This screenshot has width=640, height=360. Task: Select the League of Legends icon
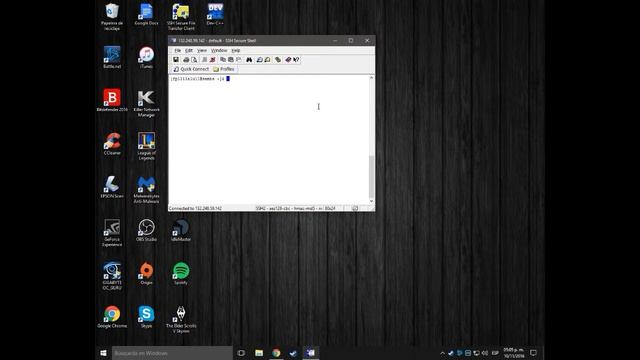(x=146, y=146)
